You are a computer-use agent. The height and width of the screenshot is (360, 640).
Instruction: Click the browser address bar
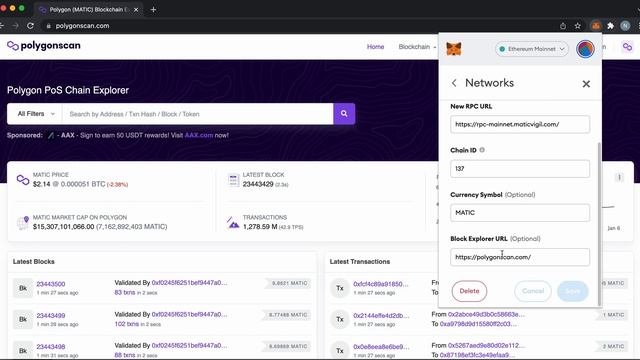click(x=302, y=26)
